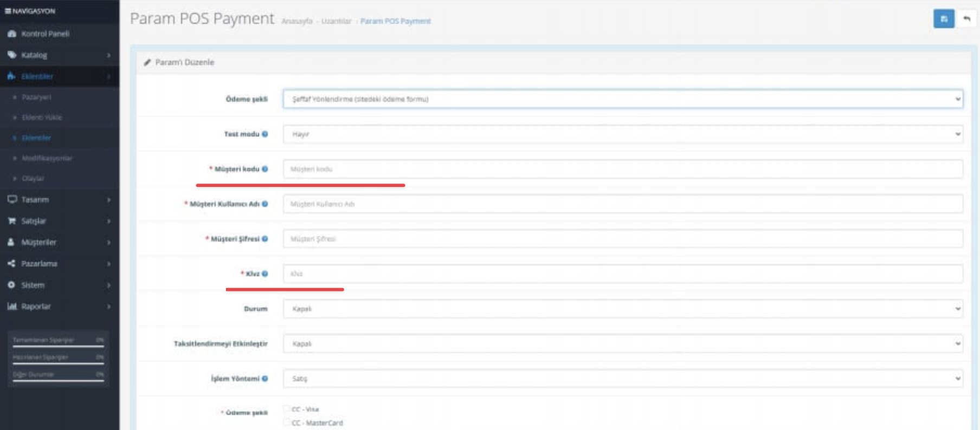This screenshot has height=430, width=980.
Task: Click the İşlem Yöntemi help icon
Action: 265,379
